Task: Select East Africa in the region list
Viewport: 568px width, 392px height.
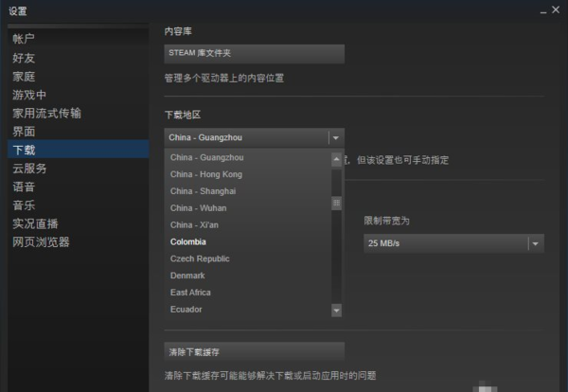Action: coord(248,293)
